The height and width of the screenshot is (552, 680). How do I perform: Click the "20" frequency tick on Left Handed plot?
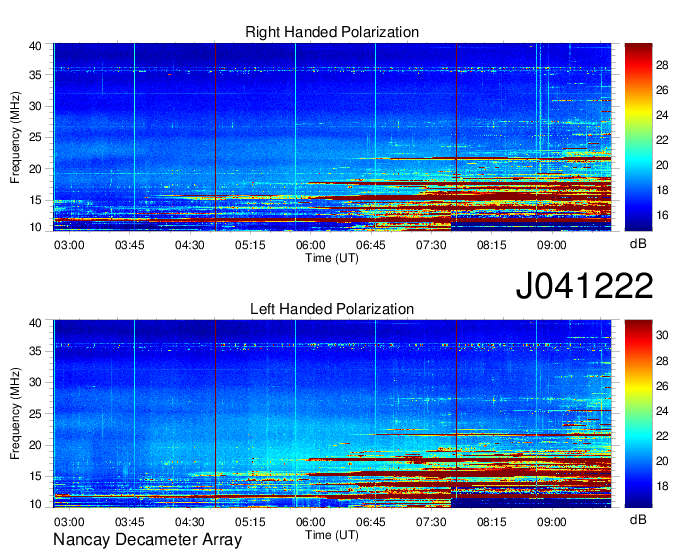(35, 445)
